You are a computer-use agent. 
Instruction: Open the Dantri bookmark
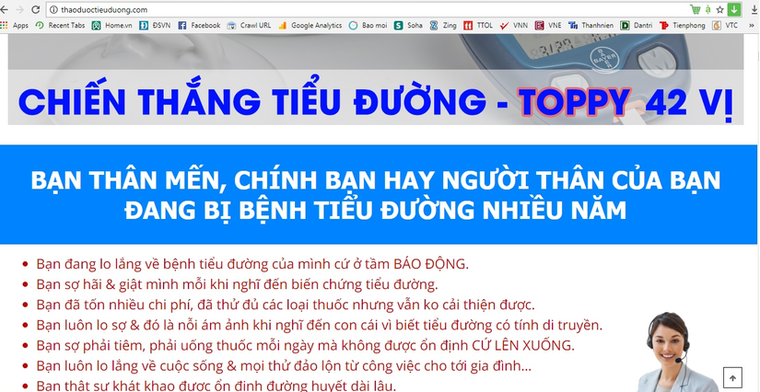pos(636,25)
